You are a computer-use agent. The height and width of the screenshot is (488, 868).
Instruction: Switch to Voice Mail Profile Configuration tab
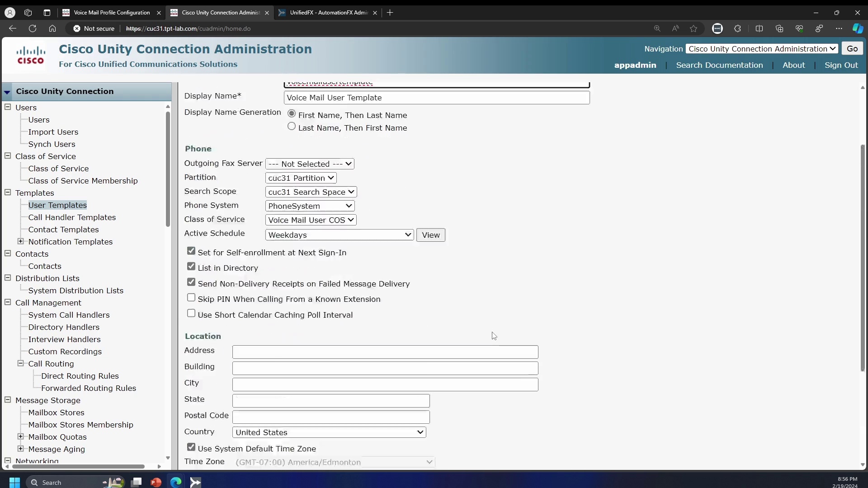112,13
